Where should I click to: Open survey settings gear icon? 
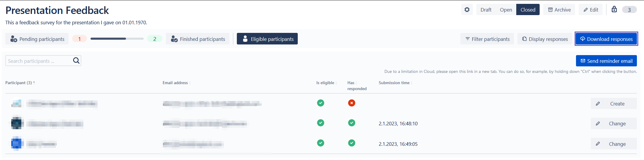[467, 10]
